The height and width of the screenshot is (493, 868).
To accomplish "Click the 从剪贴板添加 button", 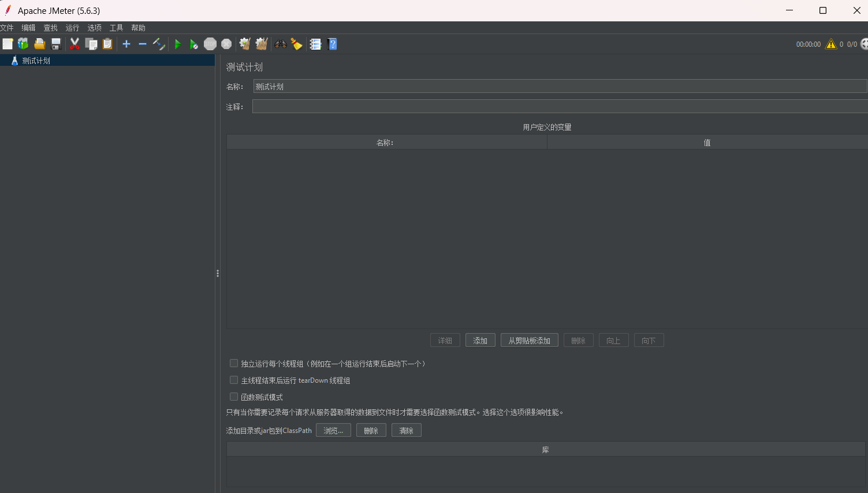I will point(530,341).
